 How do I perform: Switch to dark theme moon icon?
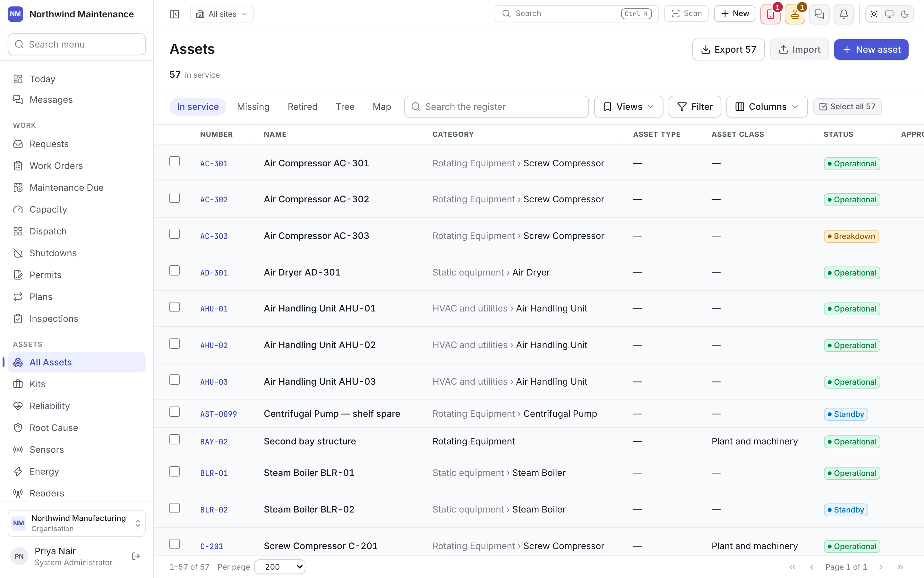(904, 14)
